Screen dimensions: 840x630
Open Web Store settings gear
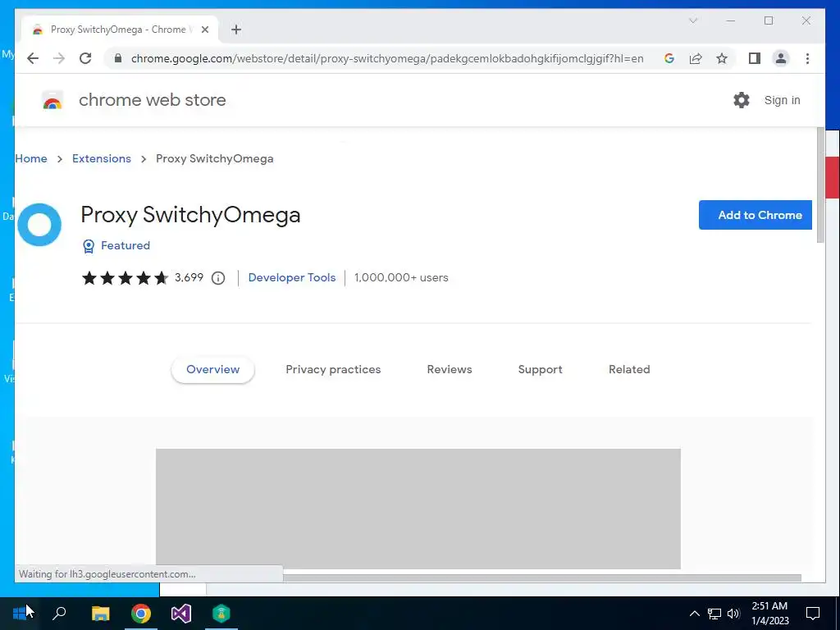click(x=742, y=100)
